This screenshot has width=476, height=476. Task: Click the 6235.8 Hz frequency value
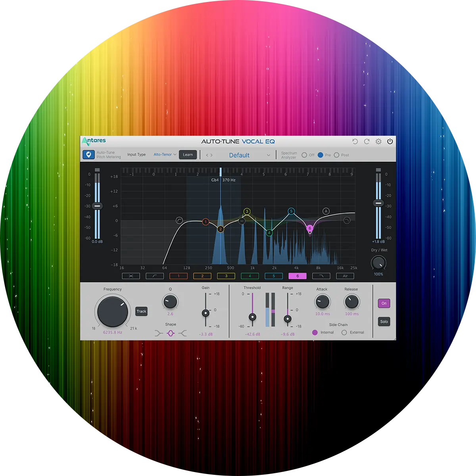click(x=113, y=332)
